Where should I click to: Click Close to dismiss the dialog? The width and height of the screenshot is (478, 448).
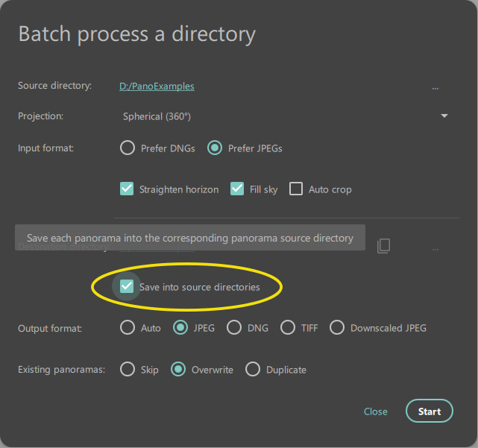click(375, 411)
